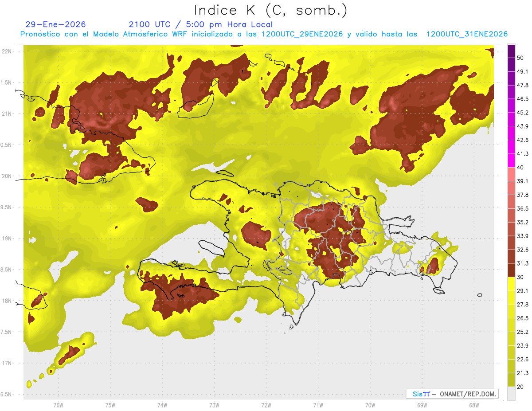Click the colorbar value "30"

(x=520, y=277)
